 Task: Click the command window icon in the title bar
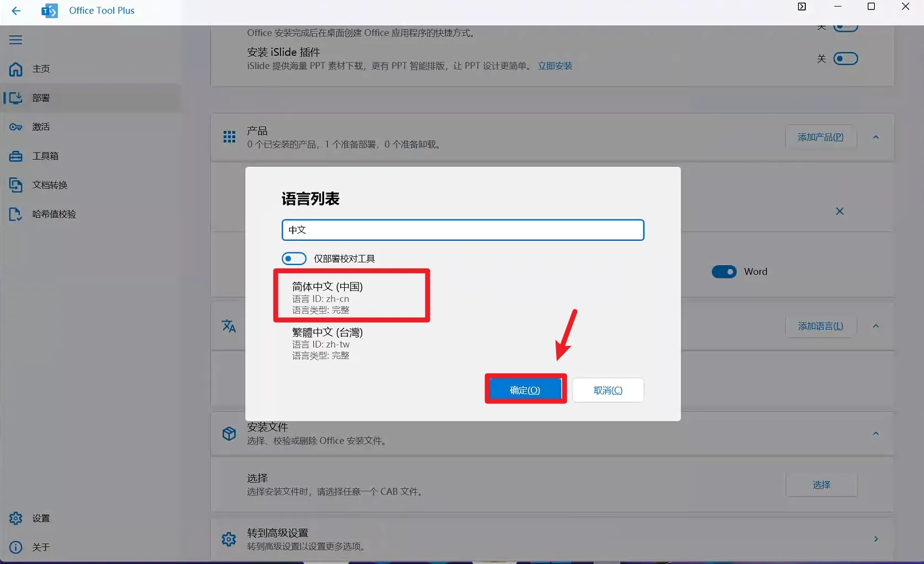tap(802, 7)
